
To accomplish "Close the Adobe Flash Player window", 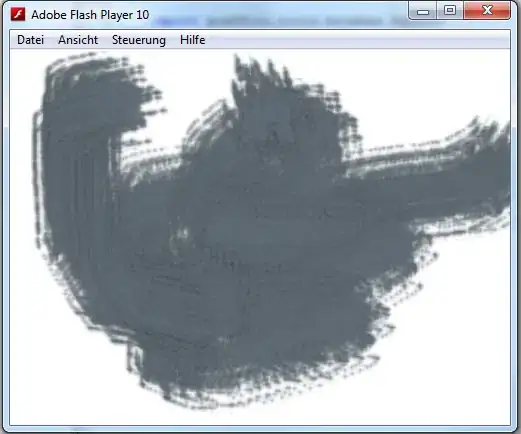I will tap(487, 11).
